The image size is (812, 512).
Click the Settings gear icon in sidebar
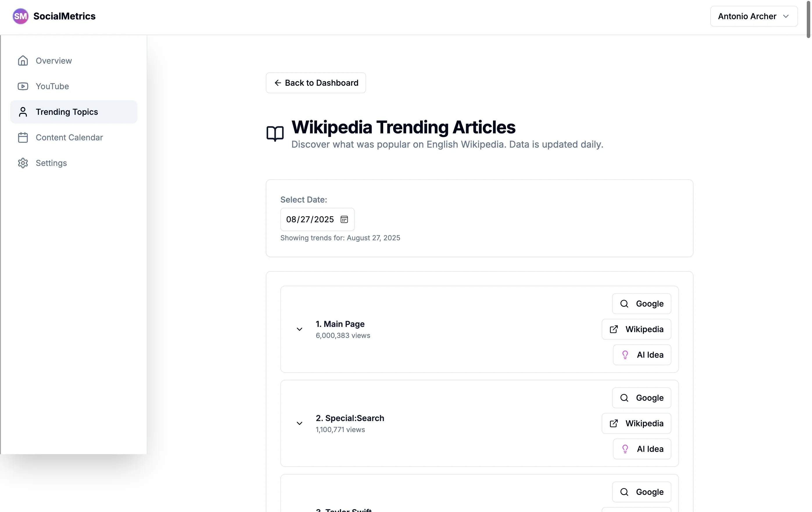[23, 163]
